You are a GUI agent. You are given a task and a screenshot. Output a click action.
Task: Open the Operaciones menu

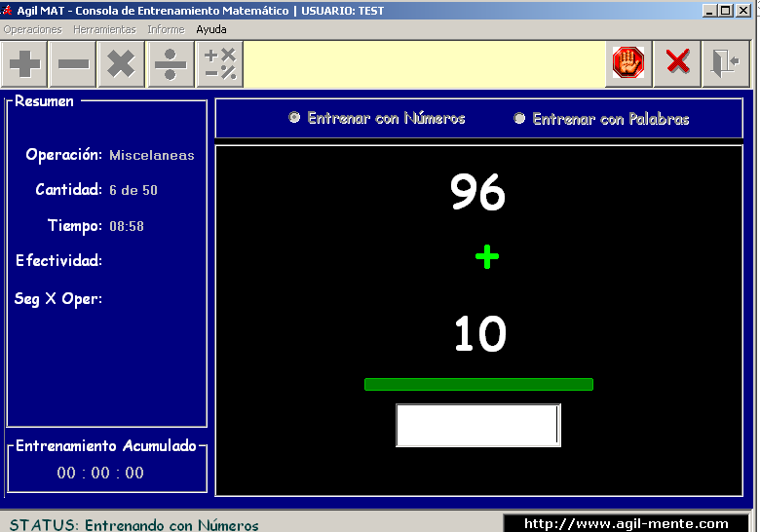tap(33, 29)
